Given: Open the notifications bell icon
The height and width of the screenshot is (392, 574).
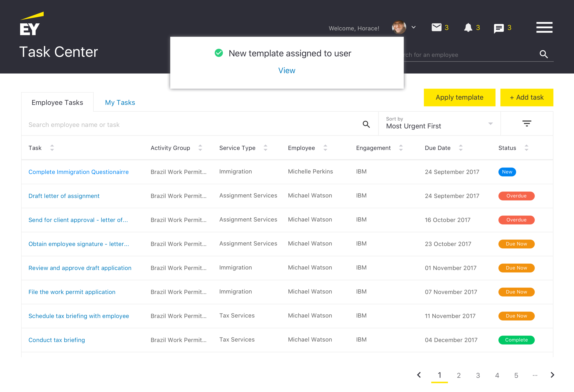Looking at the screenshot, I should pos(468,27).
